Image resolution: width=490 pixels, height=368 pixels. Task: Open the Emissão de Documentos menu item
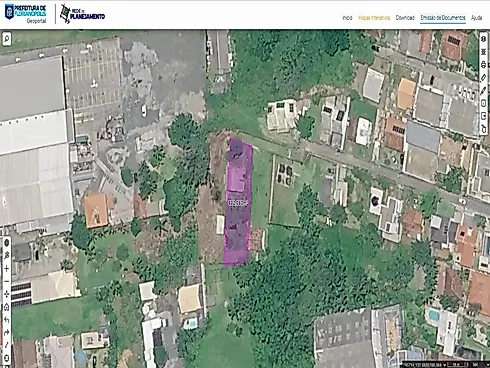(x=443, y=18)
